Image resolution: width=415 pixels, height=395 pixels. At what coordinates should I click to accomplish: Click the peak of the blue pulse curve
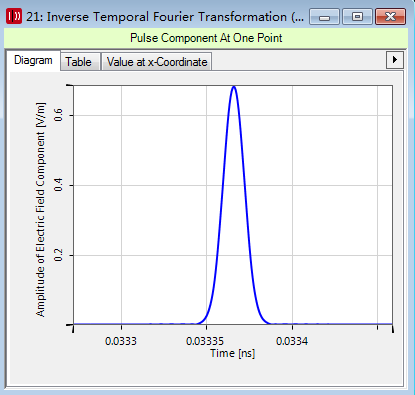pyautogui.click(x=234, y=87)
